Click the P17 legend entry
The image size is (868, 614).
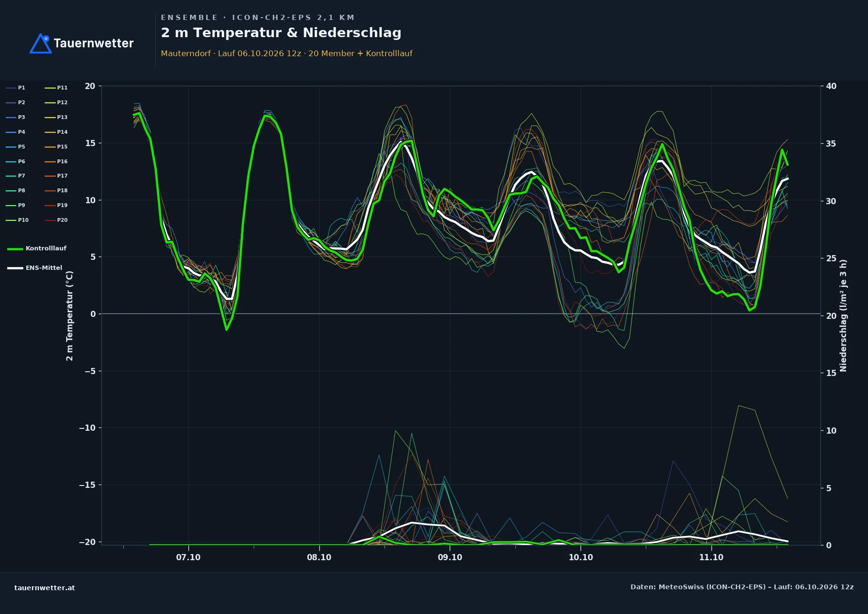[x=56, y=176]
